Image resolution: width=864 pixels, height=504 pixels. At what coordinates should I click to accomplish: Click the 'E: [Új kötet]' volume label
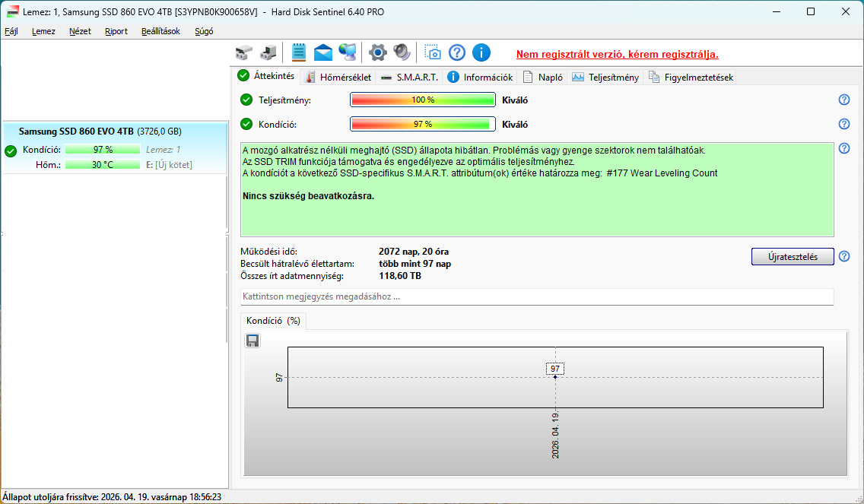(x=169, y=165)
